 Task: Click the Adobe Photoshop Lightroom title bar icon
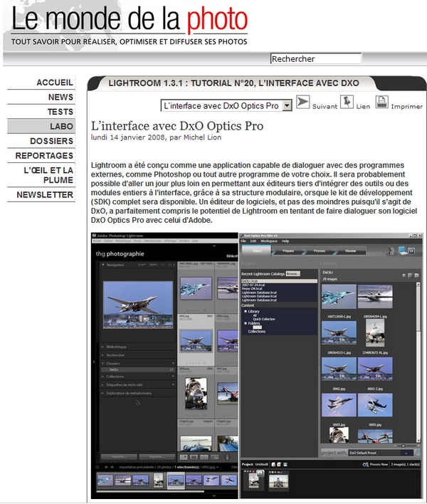[95, 236]
